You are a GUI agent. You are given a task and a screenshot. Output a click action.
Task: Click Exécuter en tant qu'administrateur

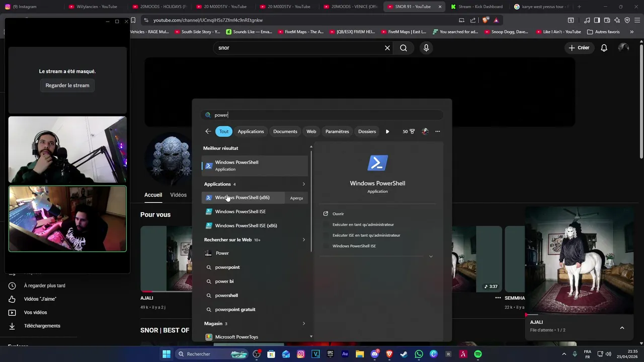pyautogui.click(x=363, y=225)
